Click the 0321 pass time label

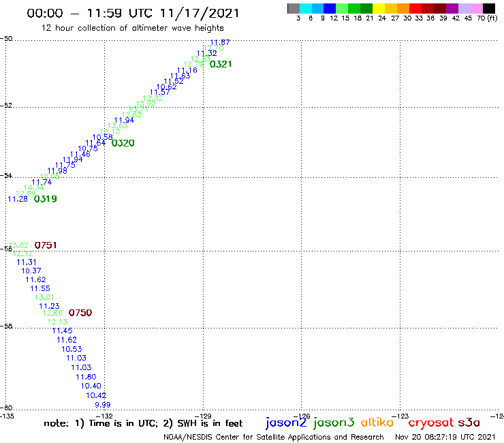point(221,64)
